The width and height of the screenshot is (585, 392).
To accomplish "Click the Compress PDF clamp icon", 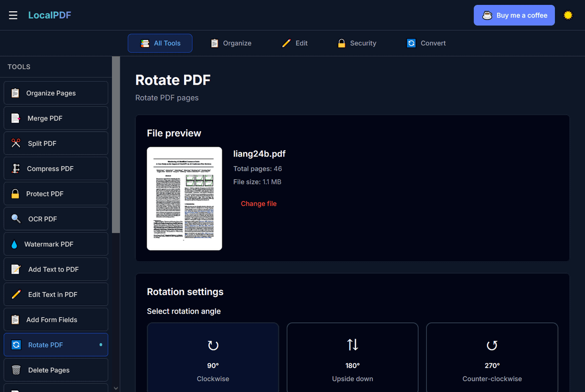I will [x=16, y=169].
